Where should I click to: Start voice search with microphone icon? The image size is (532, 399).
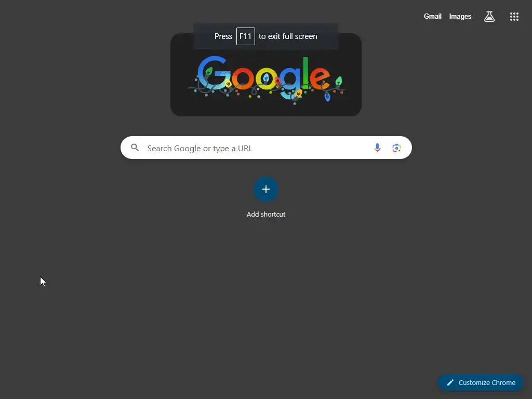tap(377, 148)
